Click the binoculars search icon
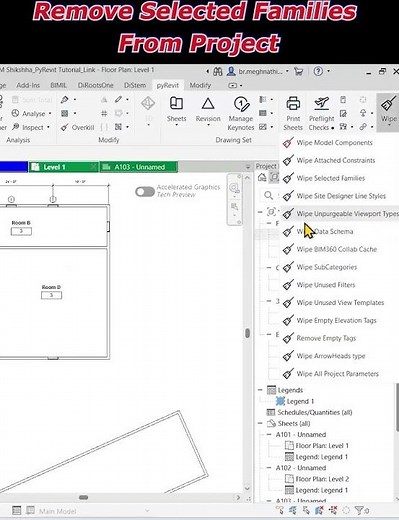This screenshot has width=399, height=520. (x=218, y=71)
